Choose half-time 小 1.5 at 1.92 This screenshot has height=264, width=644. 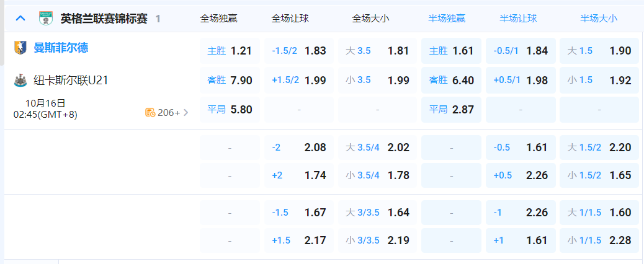(x=599, y=80)
